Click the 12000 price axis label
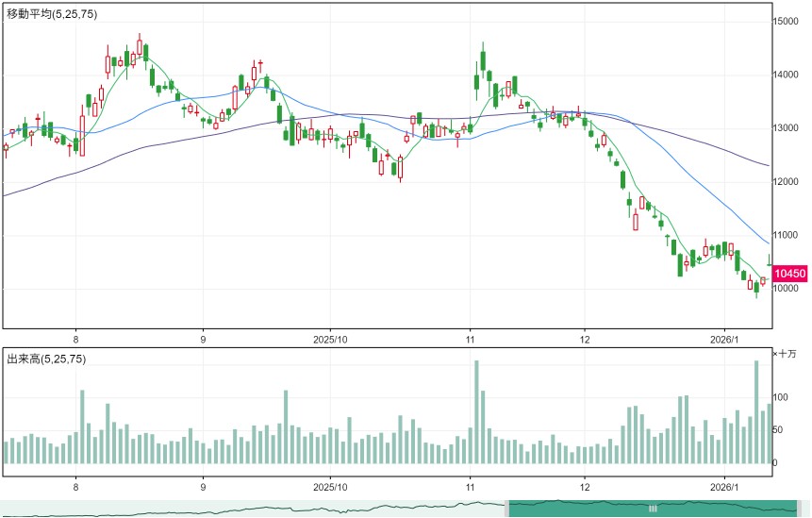The width and height of the screenshot is (812, 518). coord(785,182)
